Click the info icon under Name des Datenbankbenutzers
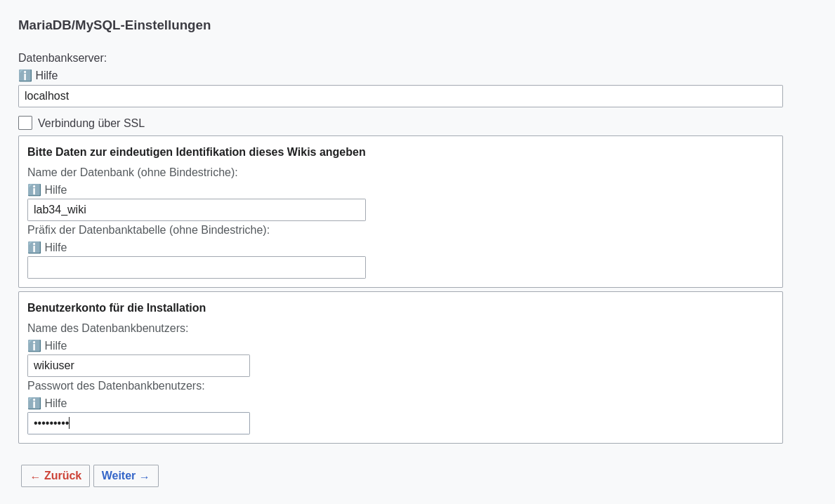Image resolution: width=835 pixels, height=504 pixels. [34, 345]
